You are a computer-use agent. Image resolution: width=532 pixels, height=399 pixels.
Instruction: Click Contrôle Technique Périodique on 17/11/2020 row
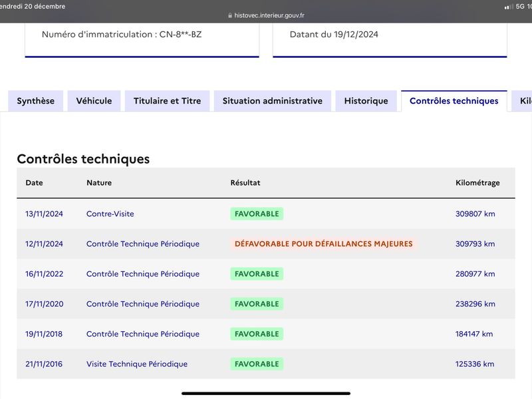point(143,304)
